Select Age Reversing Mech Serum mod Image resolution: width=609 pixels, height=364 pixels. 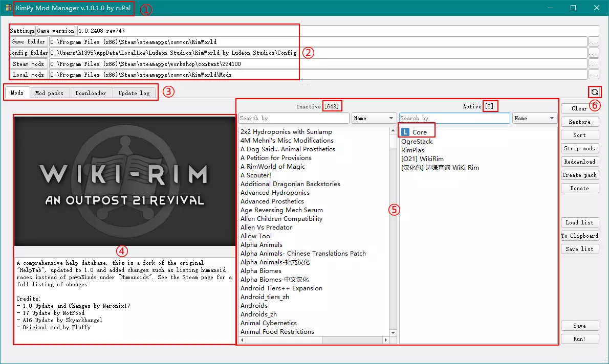(281, 210)
